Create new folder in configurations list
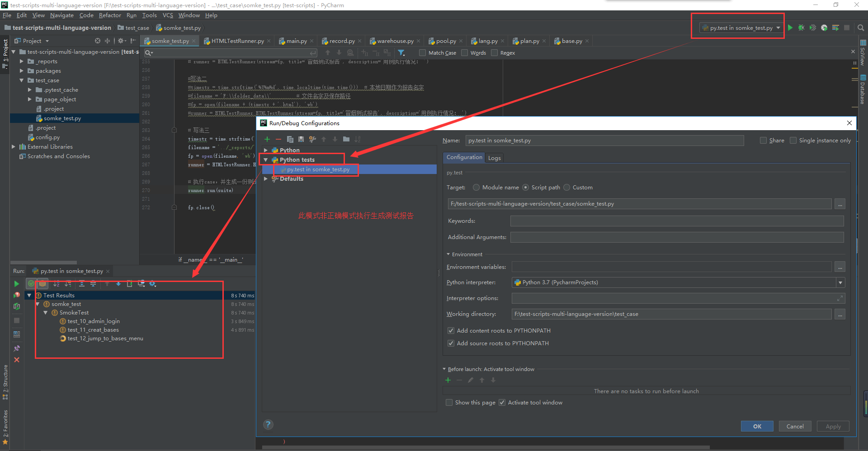This screenshot has height=451, width=868. click(346, 139)
